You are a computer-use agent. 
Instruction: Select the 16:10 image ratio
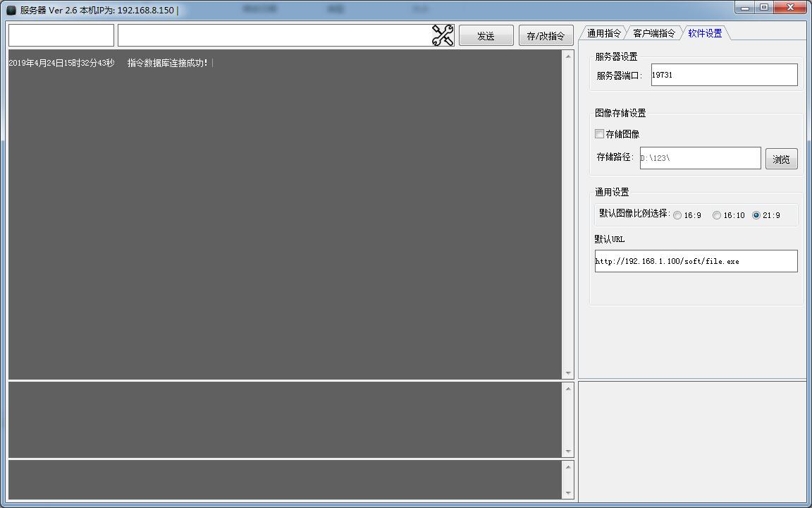pos(717,215)
